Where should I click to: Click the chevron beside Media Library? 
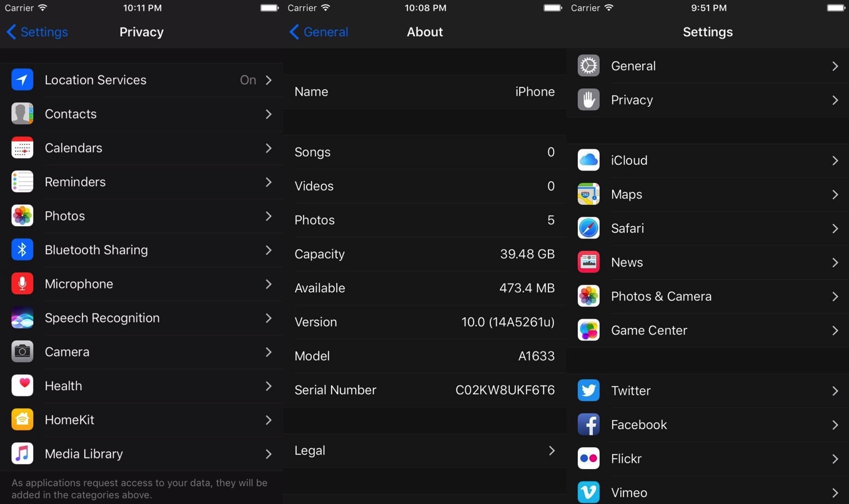[x=269, y=454]
